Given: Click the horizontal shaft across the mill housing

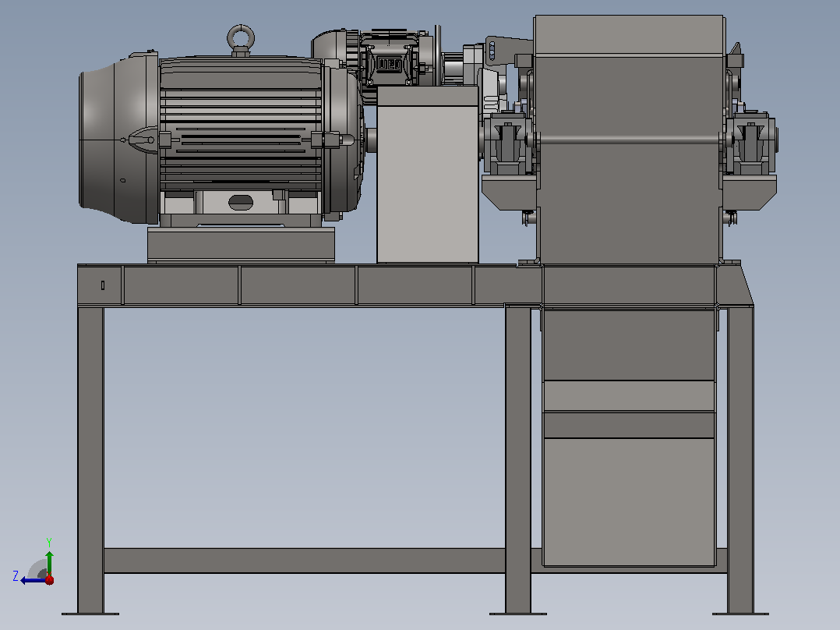Looking at the screenshot, I should (630, 140).
